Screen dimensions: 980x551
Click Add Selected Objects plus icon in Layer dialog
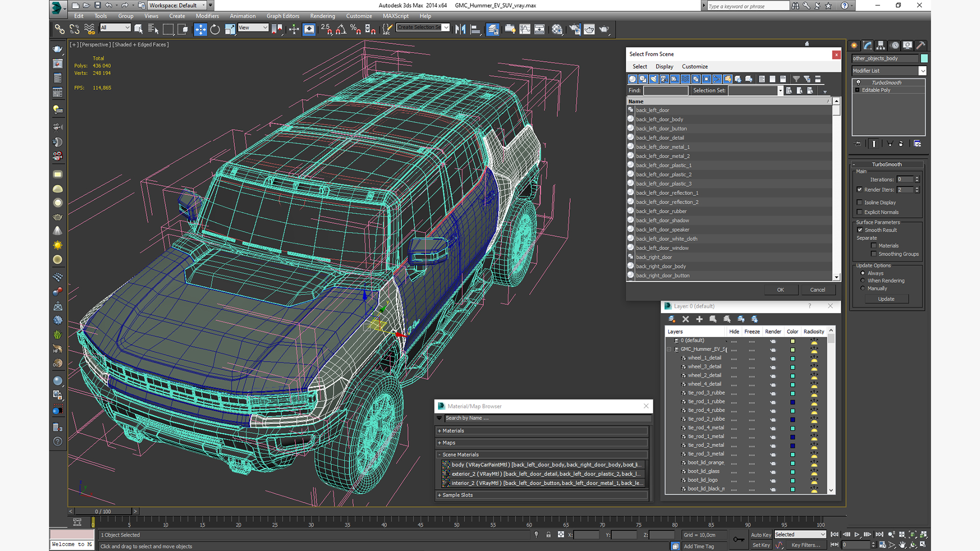699,319
